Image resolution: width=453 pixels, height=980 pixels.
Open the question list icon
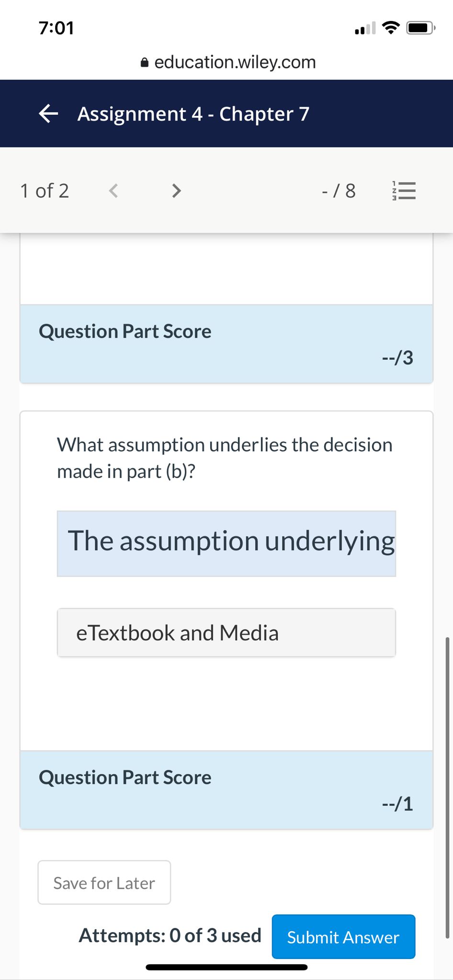(x=403, y=190)
